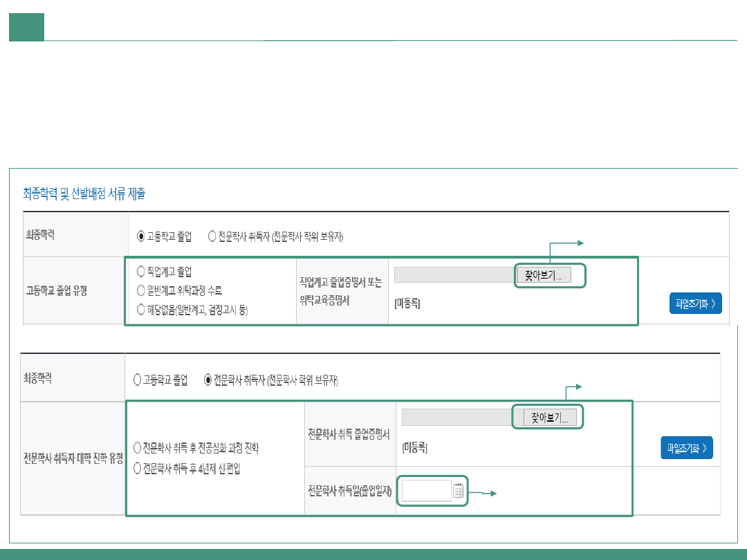Image resolution: width=747 pixels, height=560 pixels.
Task: Click the already-checked 전문학사 취득자 radio
Action: (208, 380)
